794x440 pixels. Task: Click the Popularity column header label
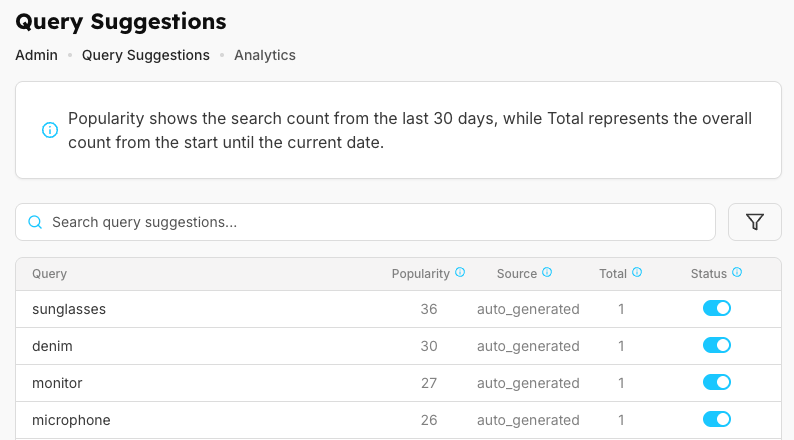click(421, 274)
